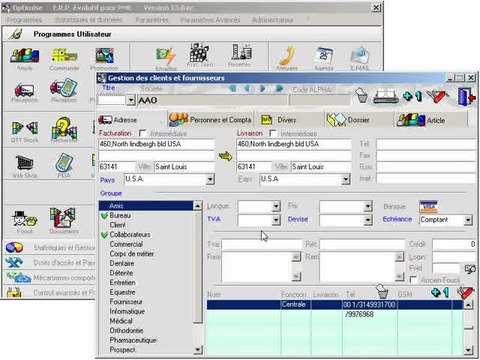The width and height of the screenshot is (480, 360).
Task: Toggle Facturation Intermédiaire checkbox
Action: click(142, 133)
